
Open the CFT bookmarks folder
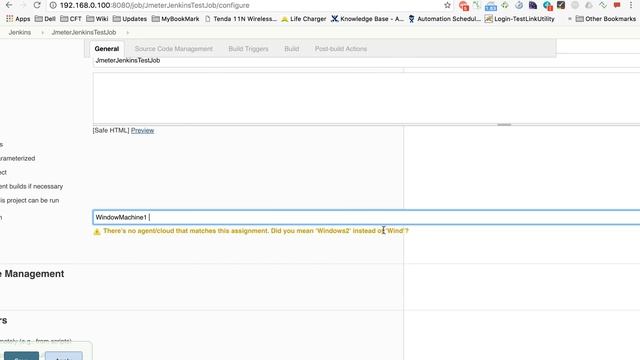(x=71, y=19)
